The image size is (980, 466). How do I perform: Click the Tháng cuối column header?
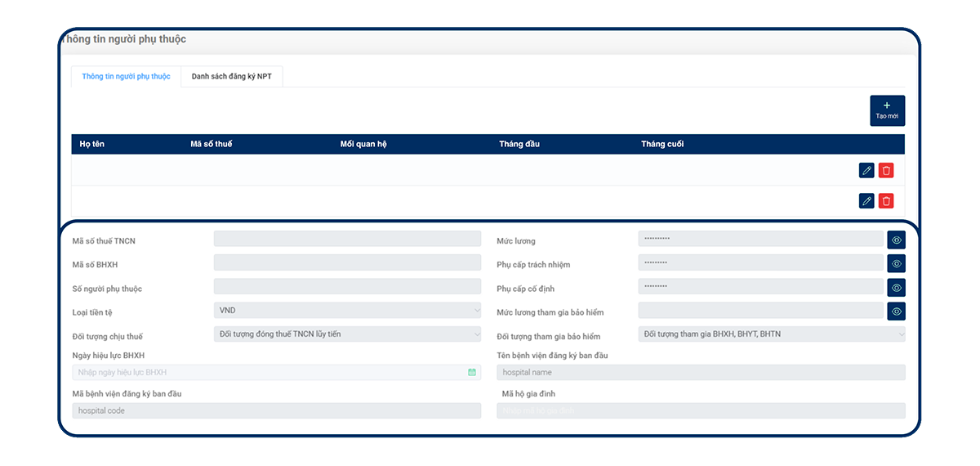coord(662,144)
